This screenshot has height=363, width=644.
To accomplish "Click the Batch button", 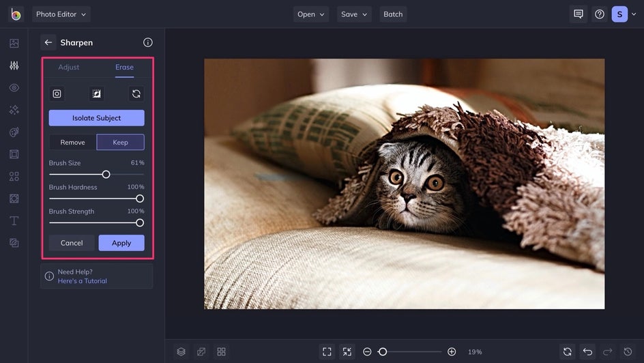I will pyautogui.click(x=393, y=14).
